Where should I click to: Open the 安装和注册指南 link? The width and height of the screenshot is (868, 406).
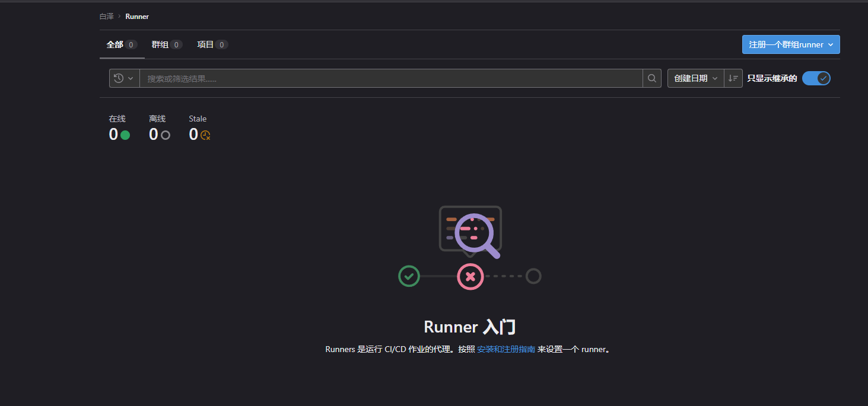505,349
